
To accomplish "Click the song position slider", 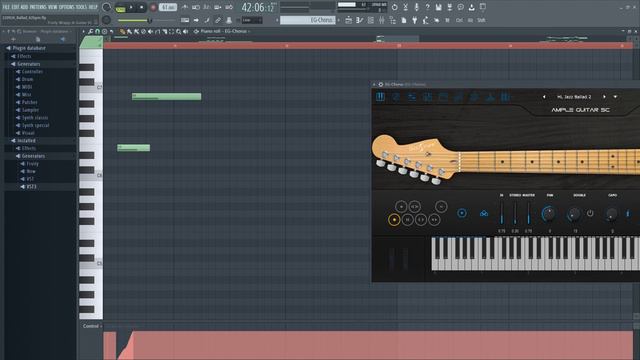I will 147,20.
